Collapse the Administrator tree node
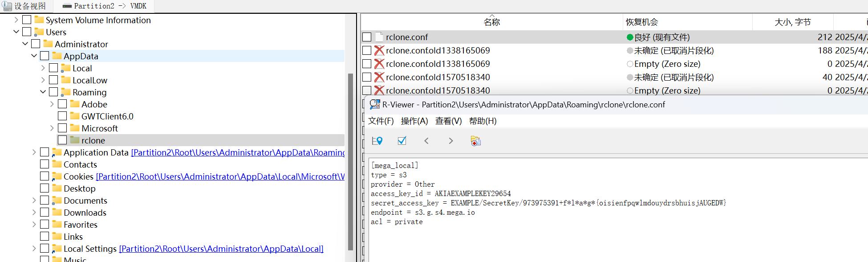This screenshot has width=868, height=262. tap(25, 44)
